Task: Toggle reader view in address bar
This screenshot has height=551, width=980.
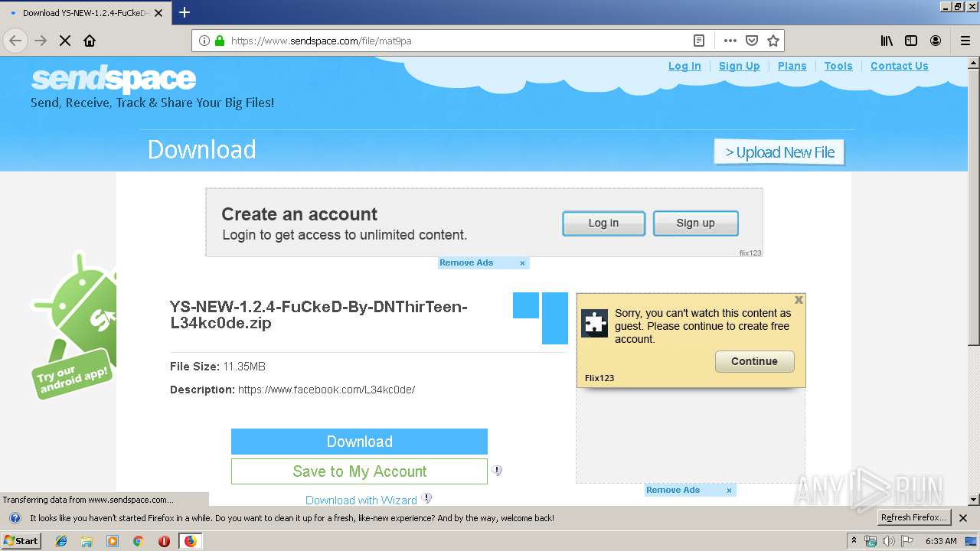Action: tap(699, 41)
